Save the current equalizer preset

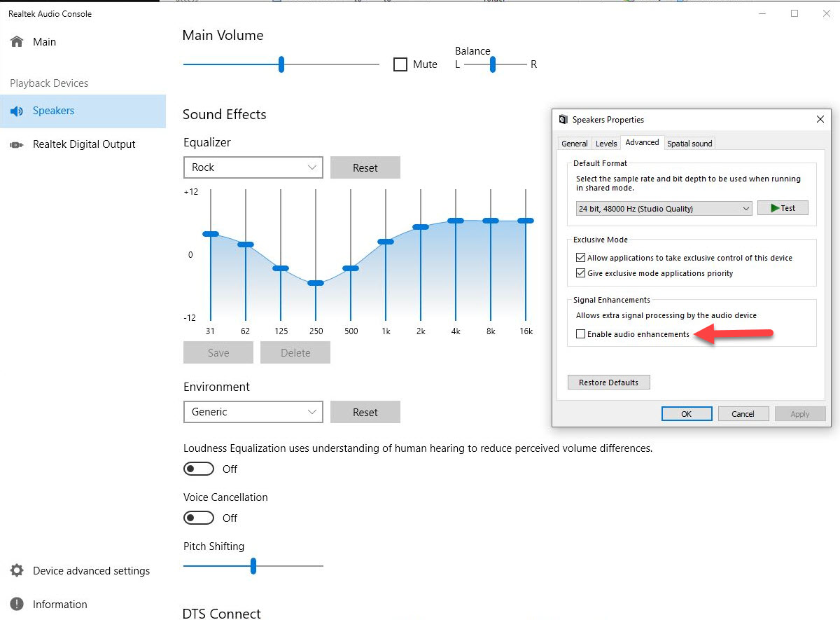(218, 352)
